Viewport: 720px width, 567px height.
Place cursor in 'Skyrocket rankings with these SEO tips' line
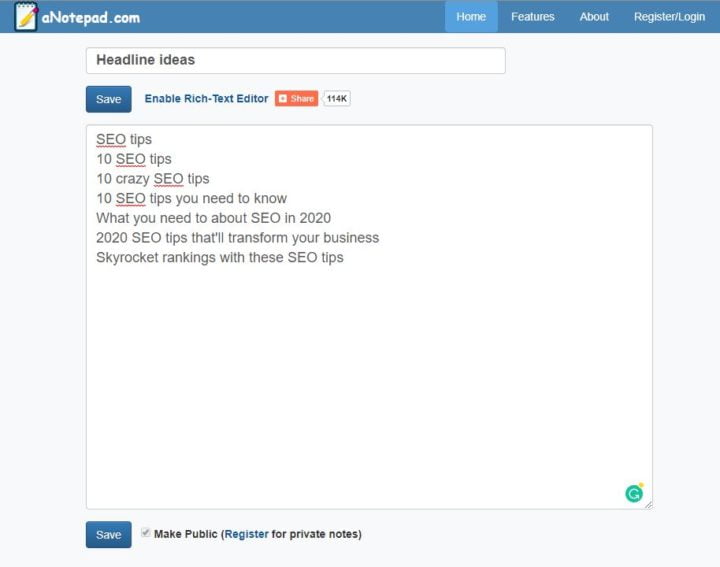click(x=219, y=257)
